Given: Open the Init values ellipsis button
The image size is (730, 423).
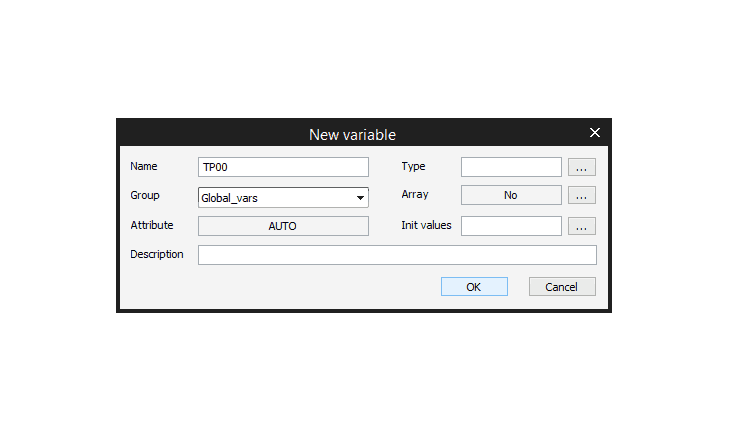Looking at the screenshot, I should coord(581,226).
